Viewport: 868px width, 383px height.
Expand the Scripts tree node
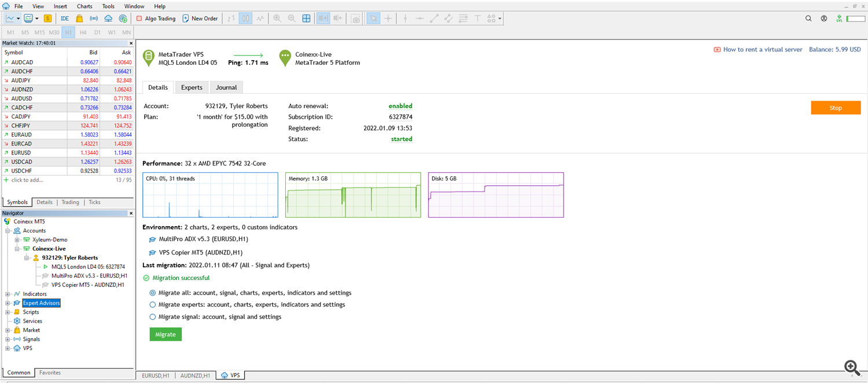[8, 312]
